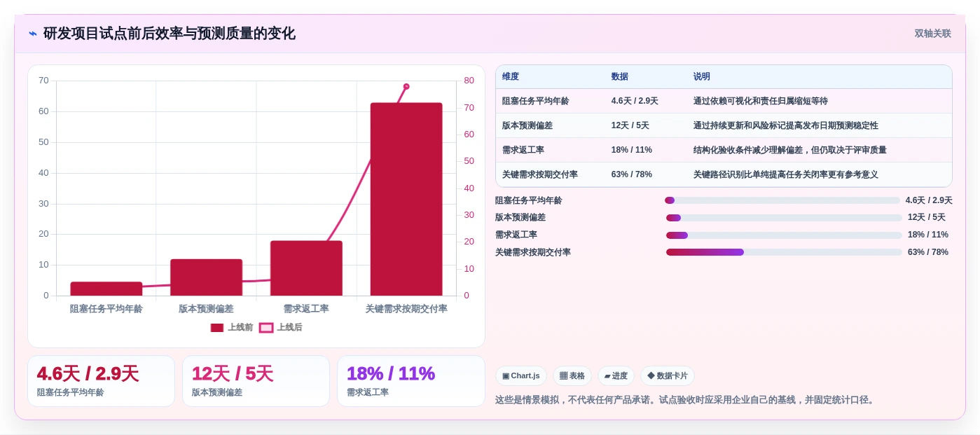
Task: Click the 上线前 red legend swatch
Action: point(217,328)
